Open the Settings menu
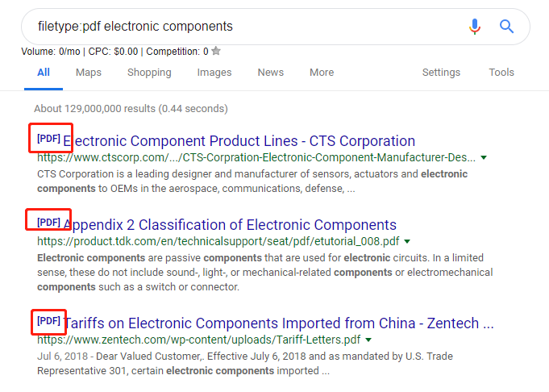This screenshot has width=549, height=392. click(441, 73)
